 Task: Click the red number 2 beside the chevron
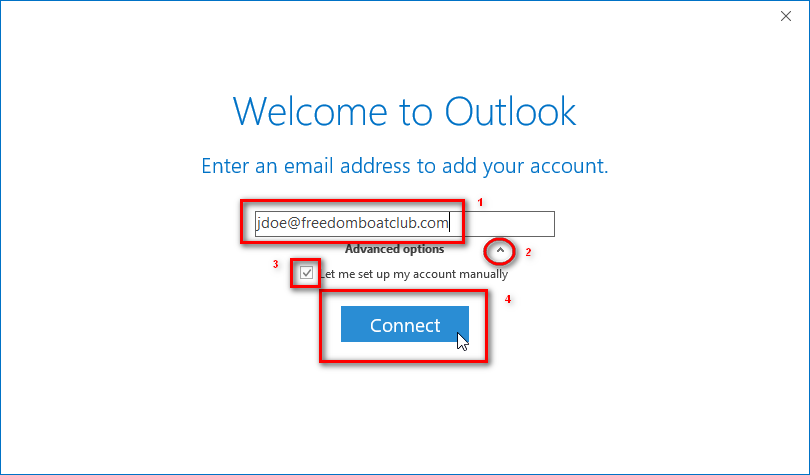point(528,252)
